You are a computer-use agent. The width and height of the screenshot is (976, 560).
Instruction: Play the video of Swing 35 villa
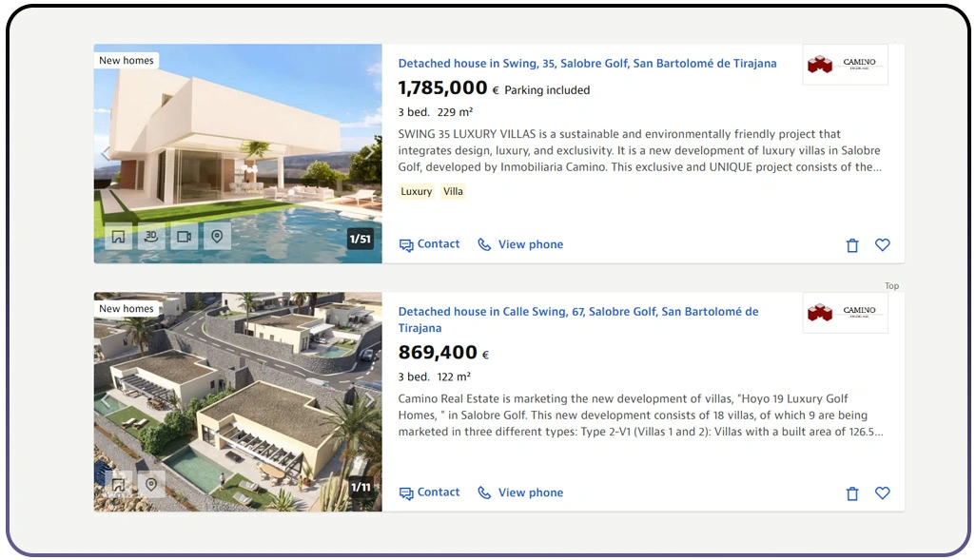click(185, 237)
